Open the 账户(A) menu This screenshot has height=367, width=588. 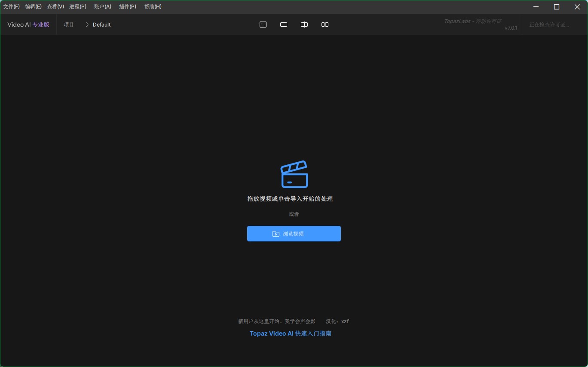point(102,6)
